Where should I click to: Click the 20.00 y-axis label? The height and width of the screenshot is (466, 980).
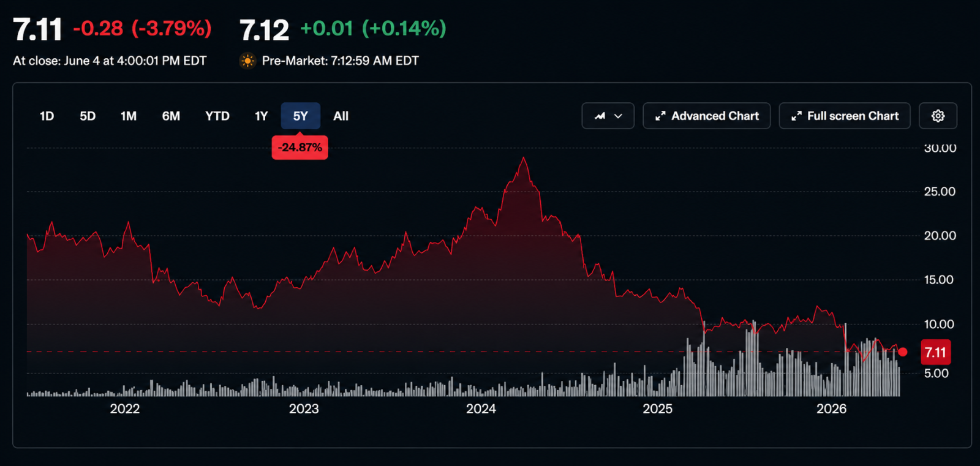tap(940, 236)
